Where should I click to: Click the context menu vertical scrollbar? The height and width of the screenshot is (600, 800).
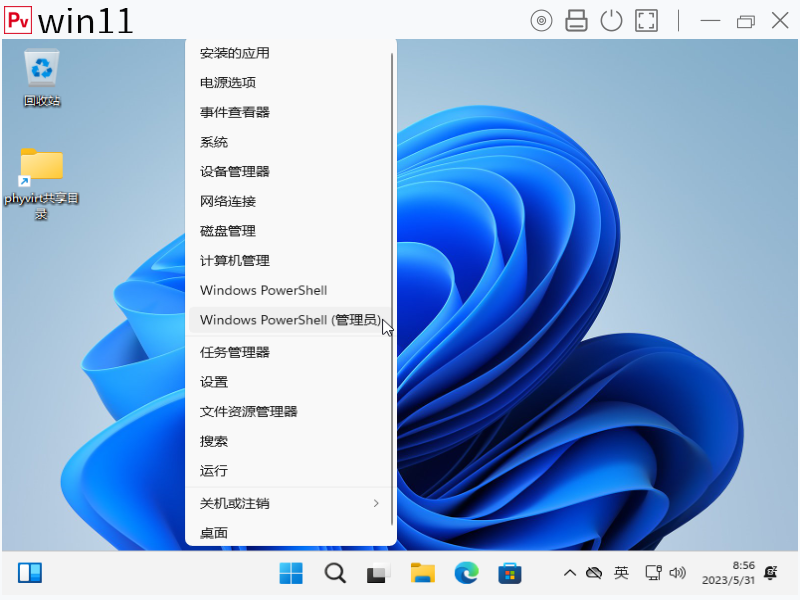pyautogui.click(x=392, y=288)
